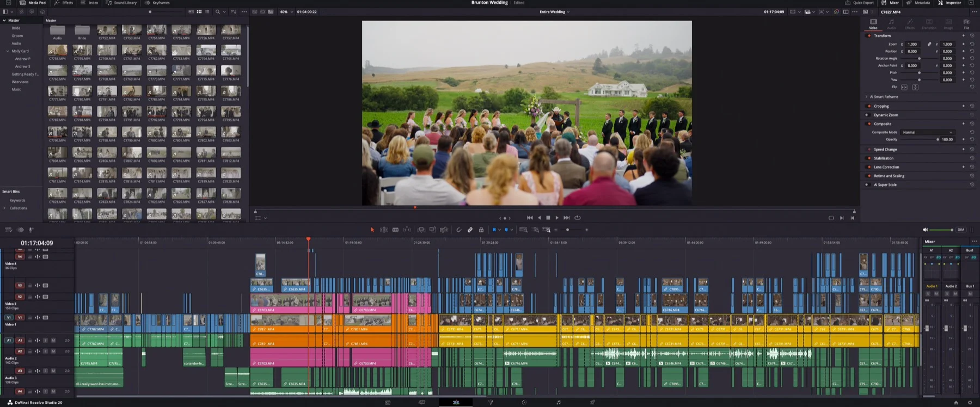Click the Marker icon in timeline toolbar

pyautogui.click(x=506, y=230)
